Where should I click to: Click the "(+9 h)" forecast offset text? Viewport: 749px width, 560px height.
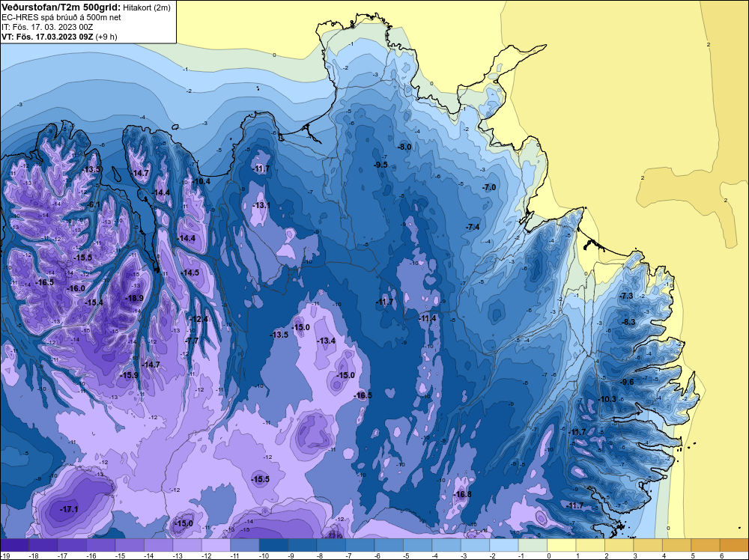click(x=106, y=37)
